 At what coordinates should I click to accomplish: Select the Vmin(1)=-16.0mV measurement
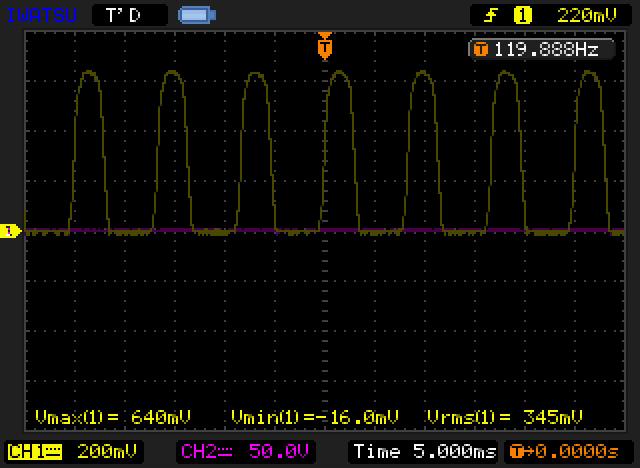pyautogui.click(x=315, y=417)
